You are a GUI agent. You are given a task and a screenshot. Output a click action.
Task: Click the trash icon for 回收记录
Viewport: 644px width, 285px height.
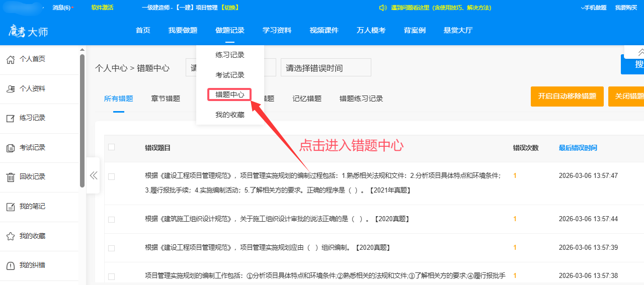pos(10,177)
